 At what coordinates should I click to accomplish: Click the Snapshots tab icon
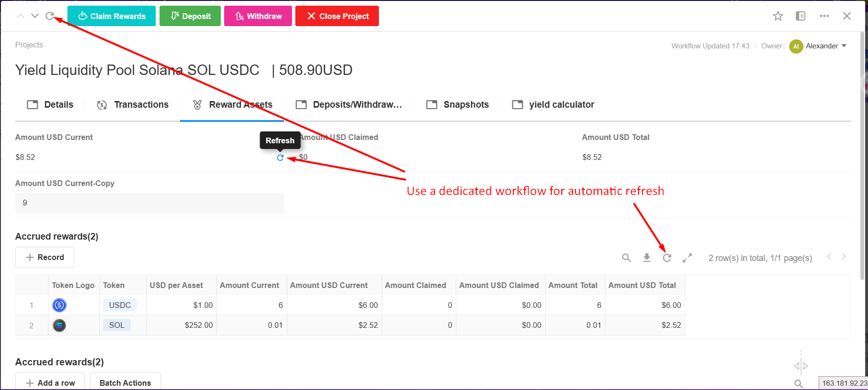[x=432, y=105]
